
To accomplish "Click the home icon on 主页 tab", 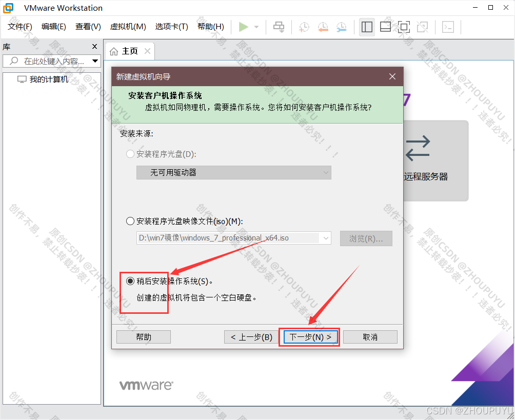I will click(x=114, y=52).
